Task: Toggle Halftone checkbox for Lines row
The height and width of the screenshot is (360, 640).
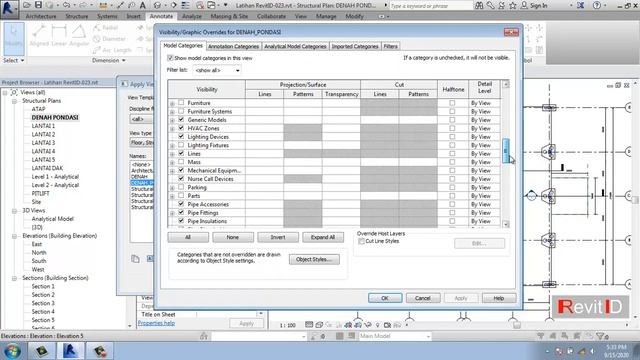Action: coord(452,153)
